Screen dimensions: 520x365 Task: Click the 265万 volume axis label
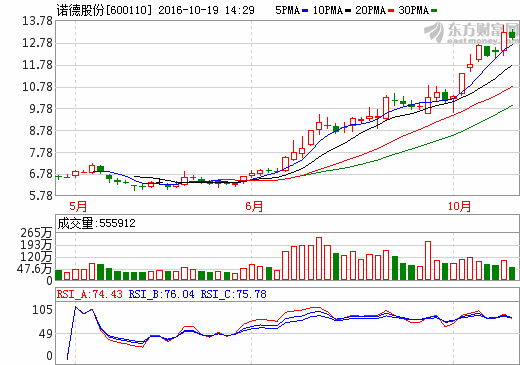click(36, 233)
